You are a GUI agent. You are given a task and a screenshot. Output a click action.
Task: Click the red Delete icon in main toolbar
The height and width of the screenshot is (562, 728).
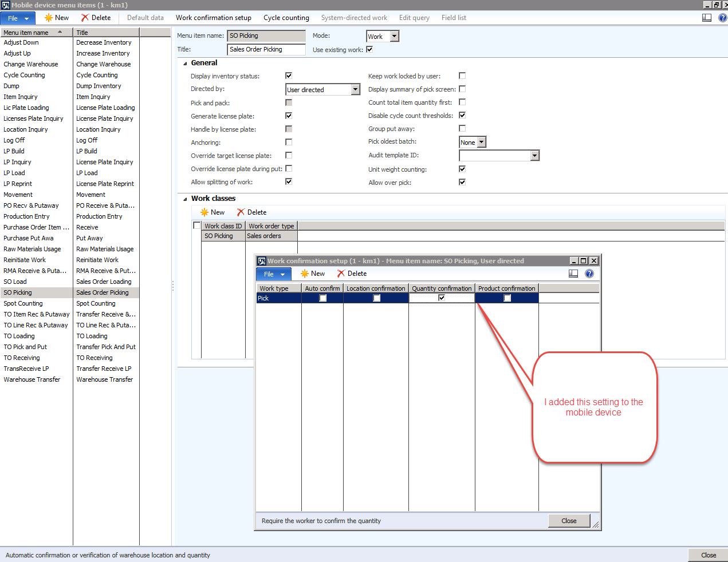point(85,18)
